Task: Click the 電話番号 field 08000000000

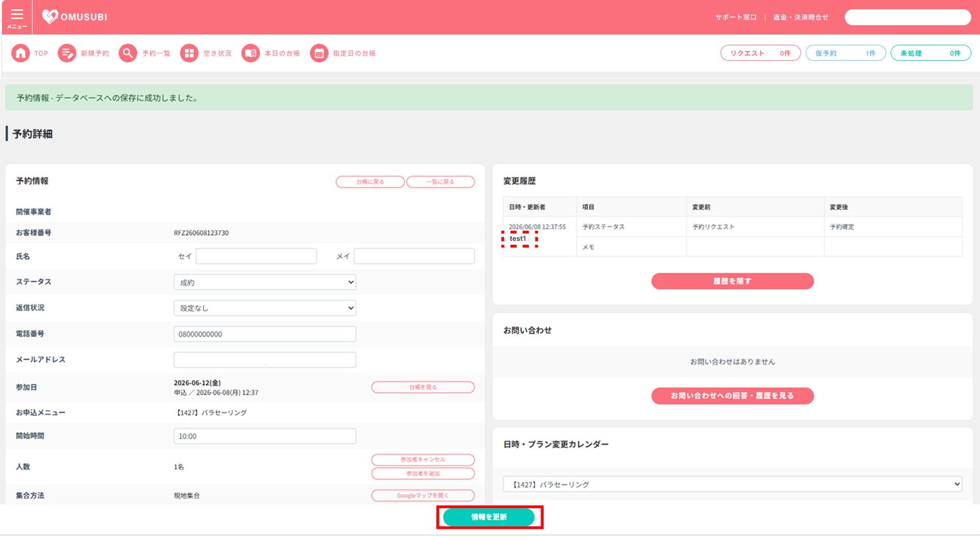Action: click(265, 334)
